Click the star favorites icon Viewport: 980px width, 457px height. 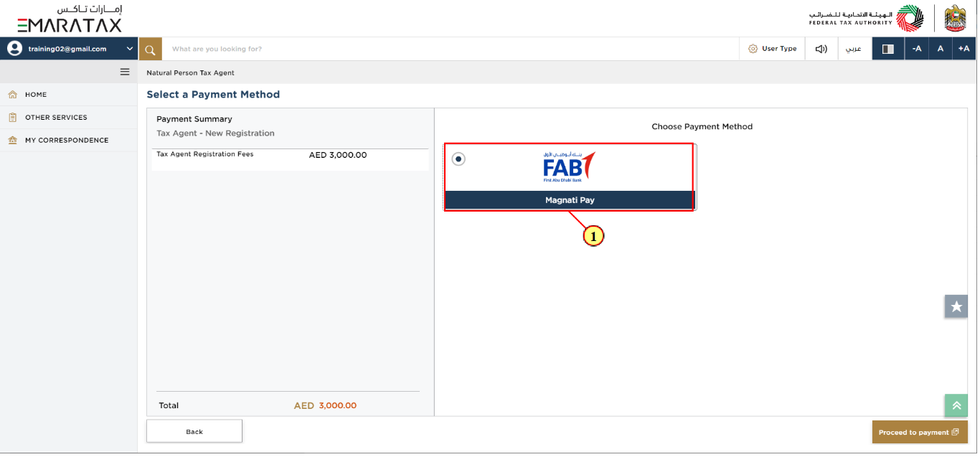pyautogui.click(x=956, y=306)
